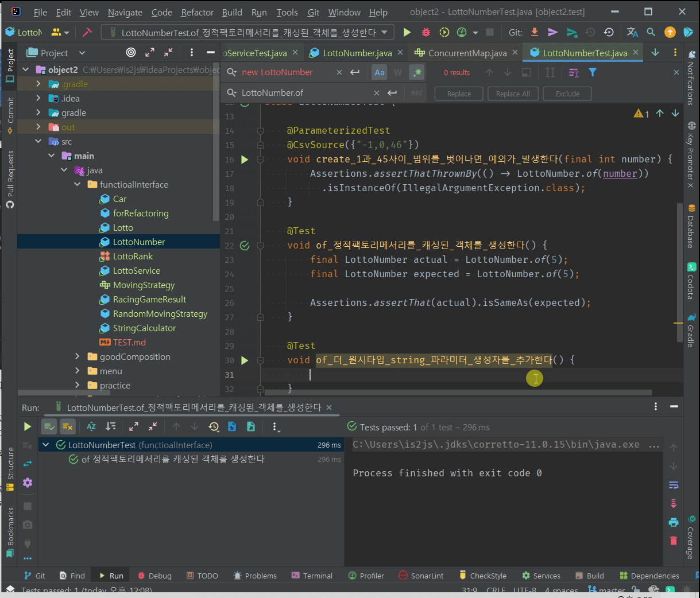Image resolution: width=700 pixels, height=598 pixels.
Task: Switch to the LottoNumber.java tab
Action: 357,53
